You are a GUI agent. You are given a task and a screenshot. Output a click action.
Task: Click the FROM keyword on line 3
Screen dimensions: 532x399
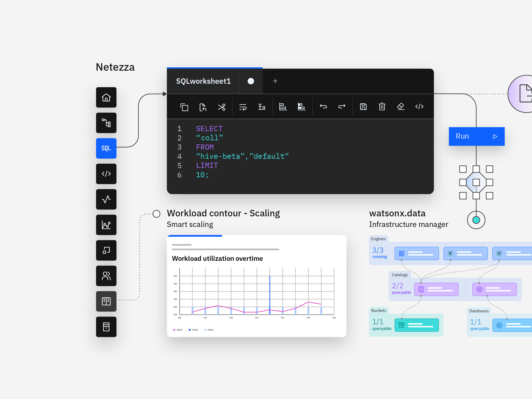(205, 147)
